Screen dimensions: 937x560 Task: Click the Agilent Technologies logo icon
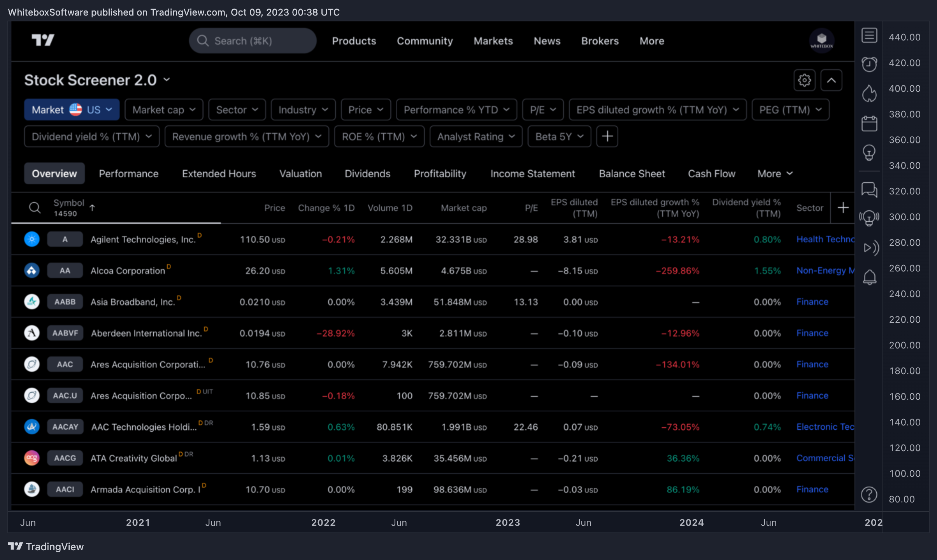point(32,239)
